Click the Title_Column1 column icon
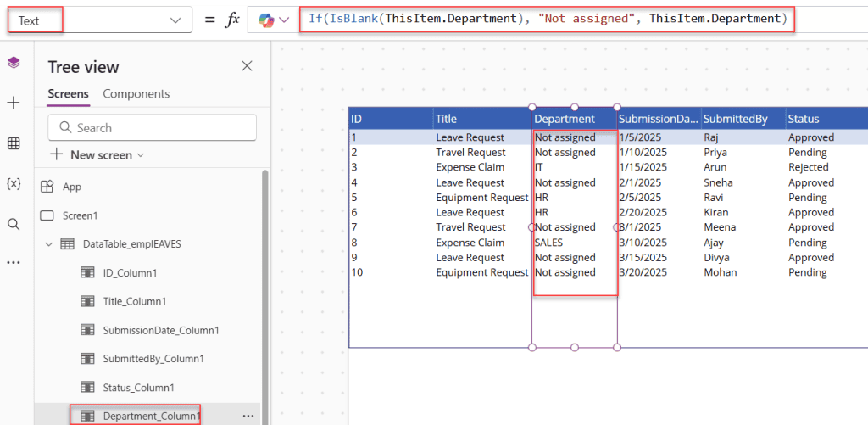 (87, 301)
